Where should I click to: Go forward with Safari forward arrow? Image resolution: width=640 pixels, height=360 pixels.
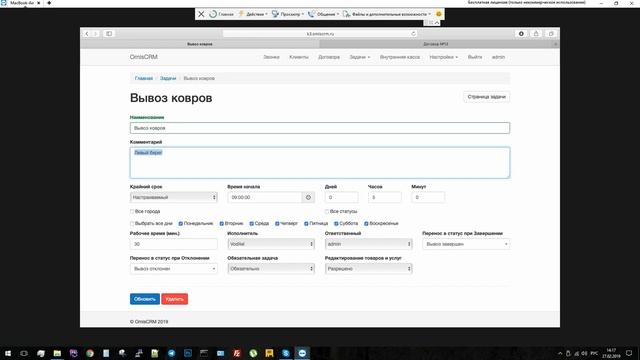point(96,34)
